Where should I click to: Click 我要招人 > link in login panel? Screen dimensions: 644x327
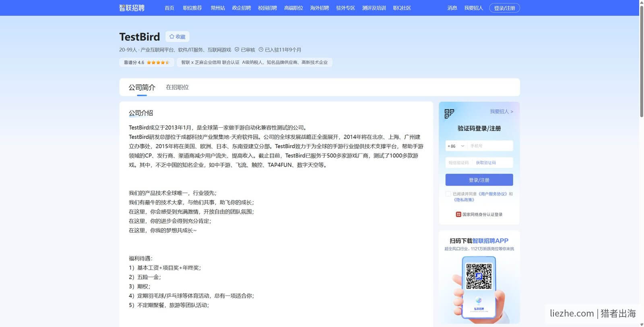[502, 112]
